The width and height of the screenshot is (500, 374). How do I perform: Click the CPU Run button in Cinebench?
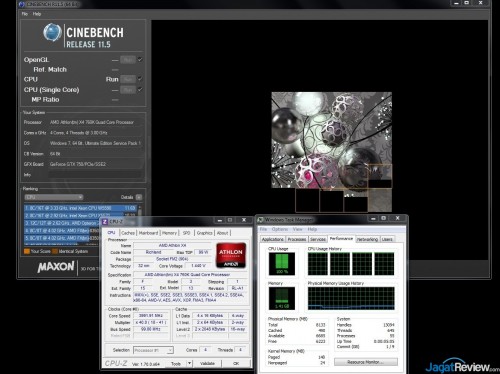point(128,79)
